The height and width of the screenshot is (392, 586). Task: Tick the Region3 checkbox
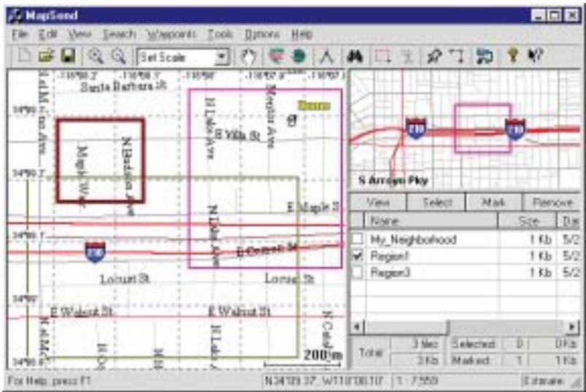coord(358,272)
